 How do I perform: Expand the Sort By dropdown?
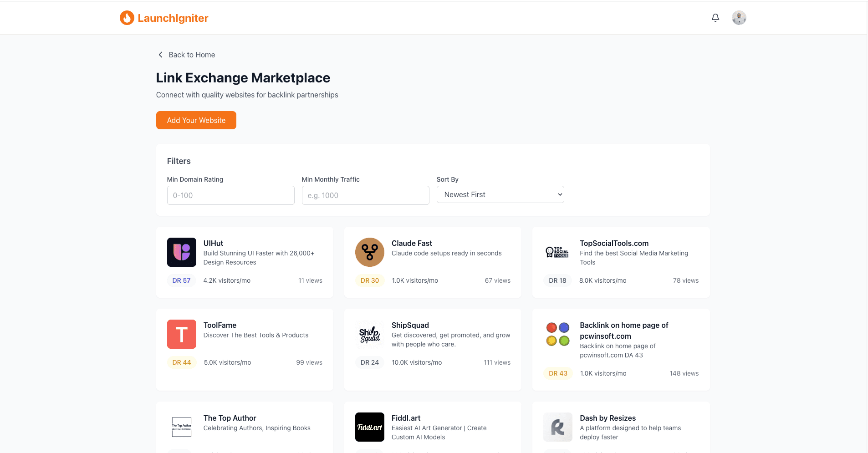[x=500, y=194]
